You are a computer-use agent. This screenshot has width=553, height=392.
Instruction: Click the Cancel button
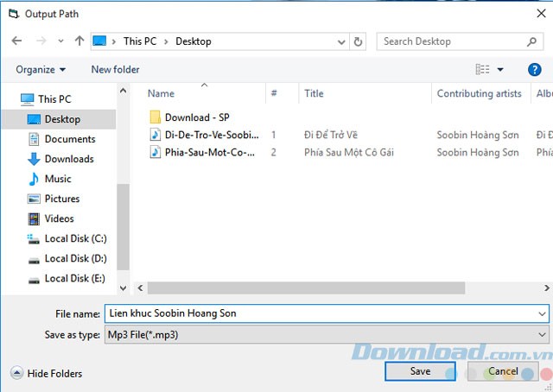(503, 371)
